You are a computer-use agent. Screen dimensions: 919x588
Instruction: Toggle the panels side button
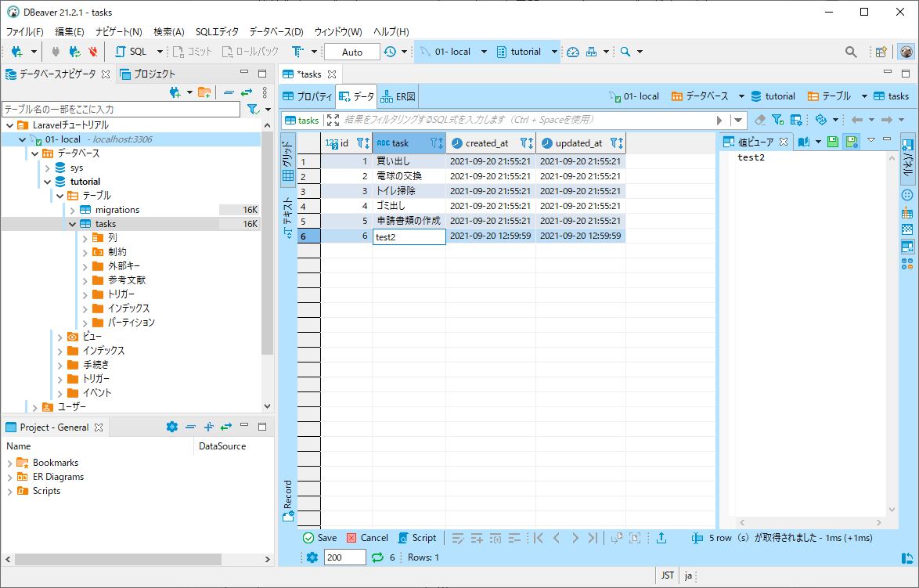pos(907,157)
